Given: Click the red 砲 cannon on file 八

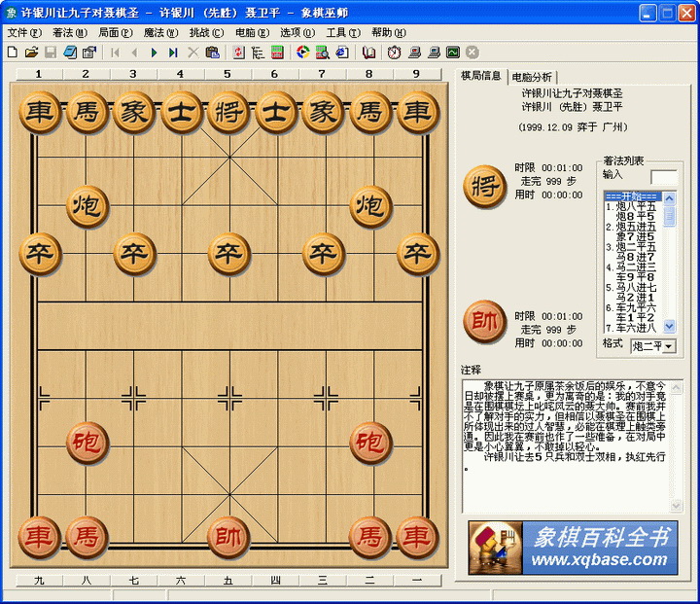Looking at the screenshot, I should click(x=87, y=443).
